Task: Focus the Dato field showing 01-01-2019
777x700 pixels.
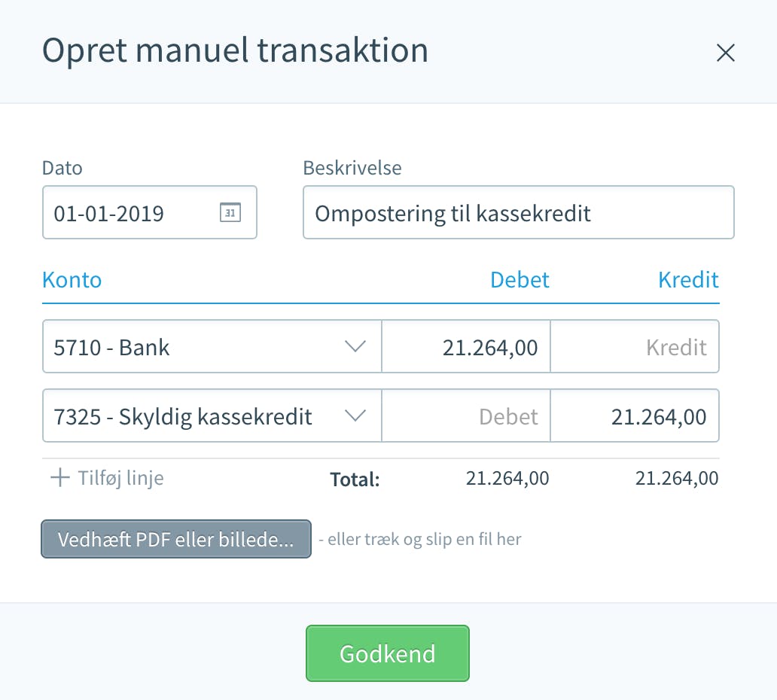Action: 150,212
